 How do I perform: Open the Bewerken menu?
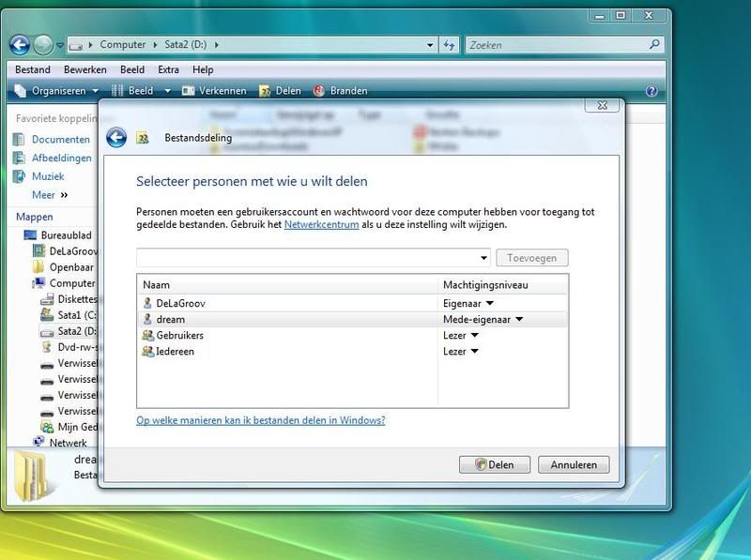(84, 69)
